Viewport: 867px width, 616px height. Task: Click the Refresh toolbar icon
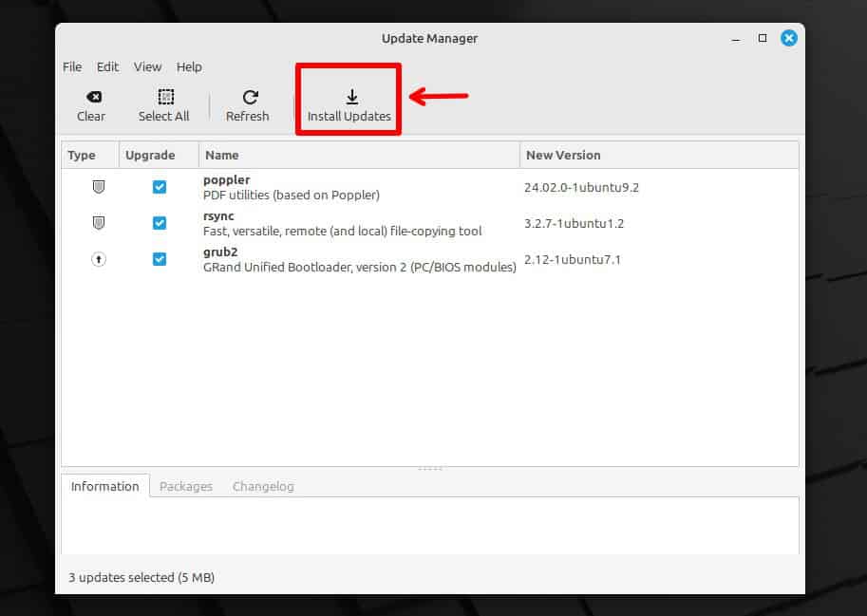(248, 96)
